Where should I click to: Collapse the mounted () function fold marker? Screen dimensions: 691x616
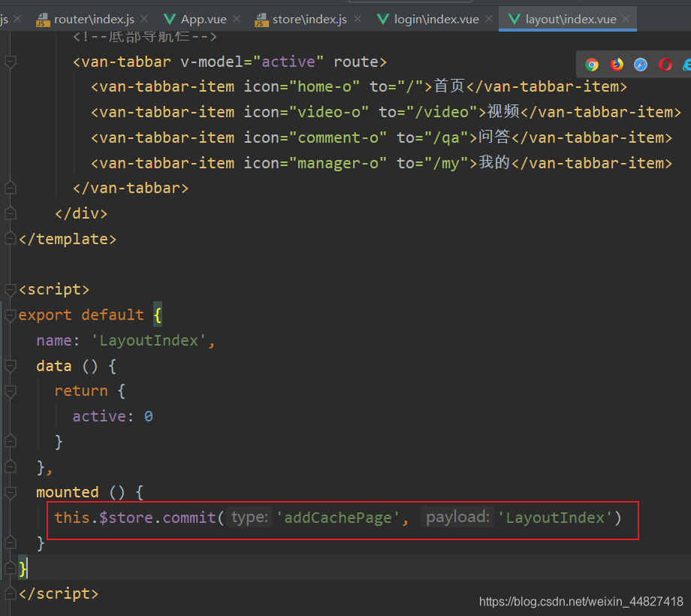(10, 492)
